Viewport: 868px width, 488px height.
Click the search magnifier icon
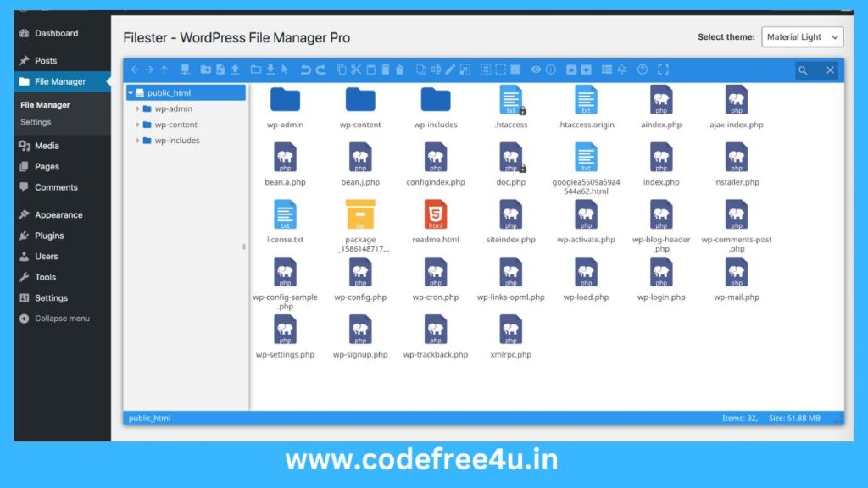pos(803,70)
